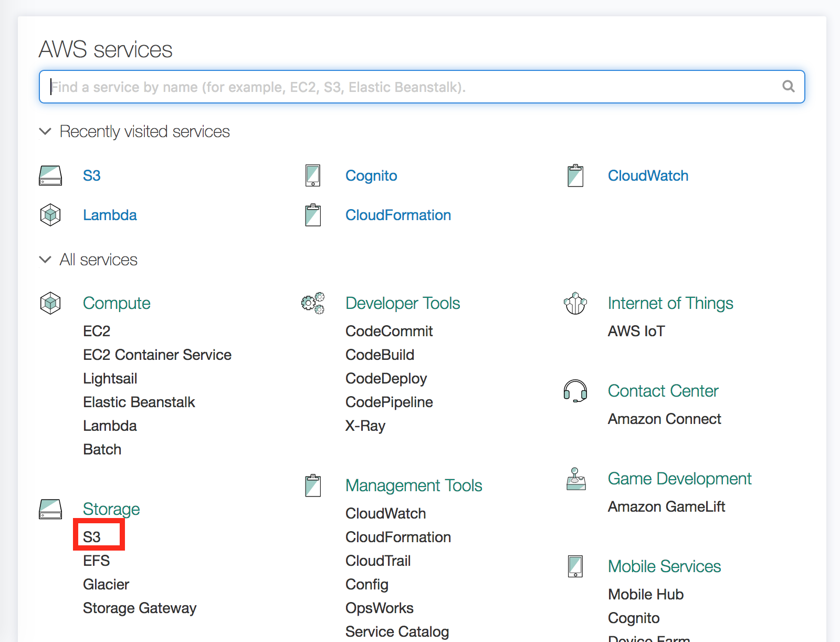This screenshot has height=642, width=840.
Task: Click the Developer Tools gears icon
Action: 313,303
